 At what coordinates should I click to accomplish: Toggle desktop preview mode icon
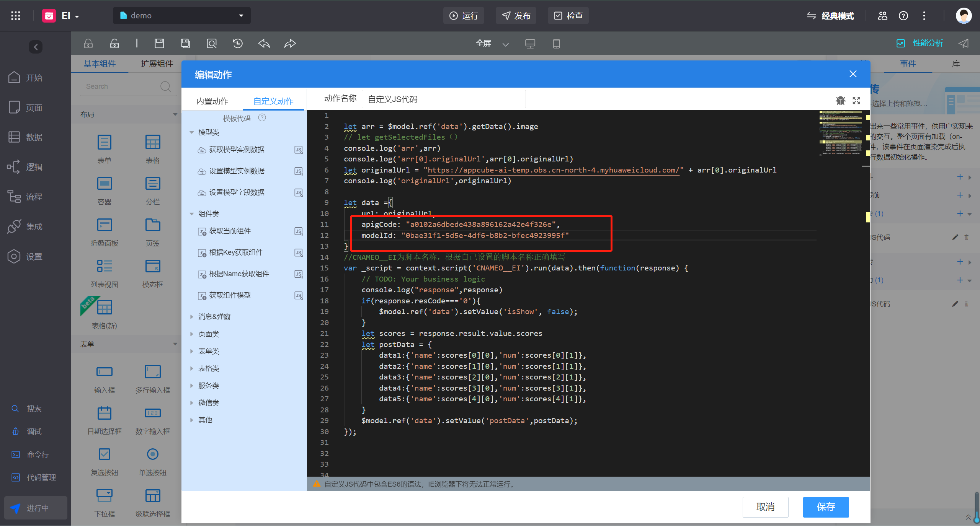[x=531, y=44]
